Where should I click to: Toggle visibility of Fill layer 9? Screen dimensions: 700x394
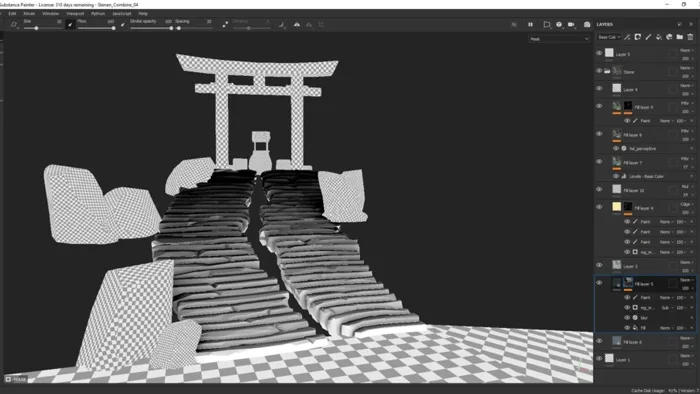tap(599, 106)
